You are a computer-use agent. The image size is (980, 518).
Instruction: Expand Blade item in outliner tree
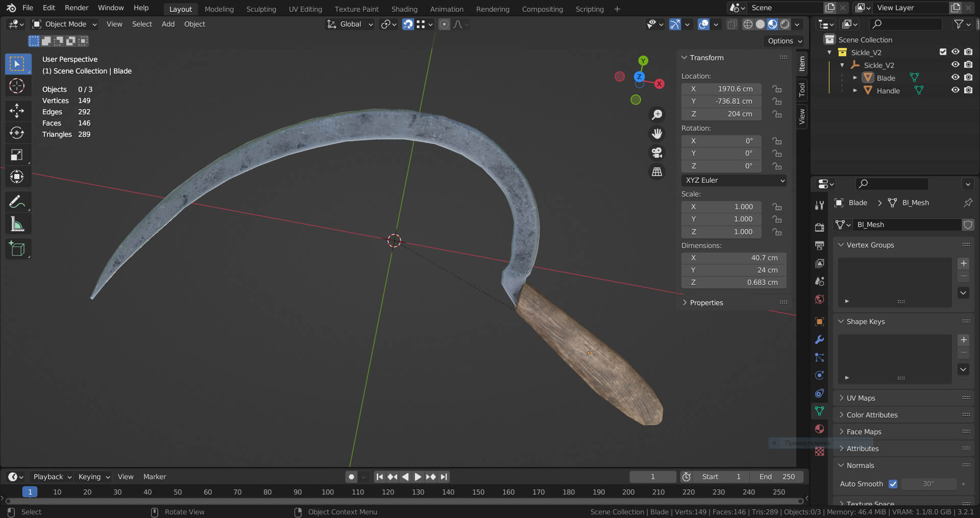[x=855, y=78]
